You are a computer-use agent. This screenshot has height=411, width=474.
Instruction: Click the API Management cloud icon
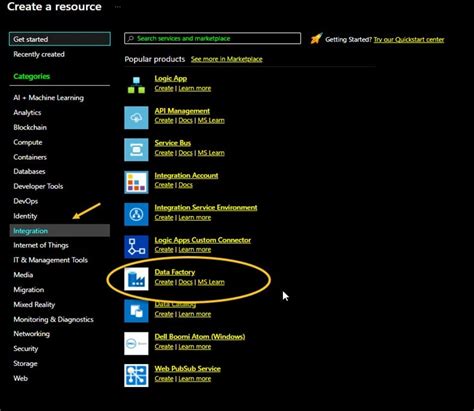point(136,118)
